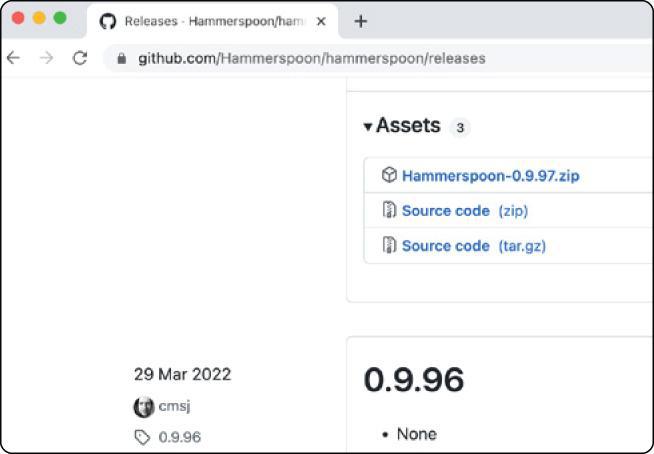Viewport: 654px width, 454px height.
Task: Open the 0.9.96 tag link
Action: coord(180,437)
